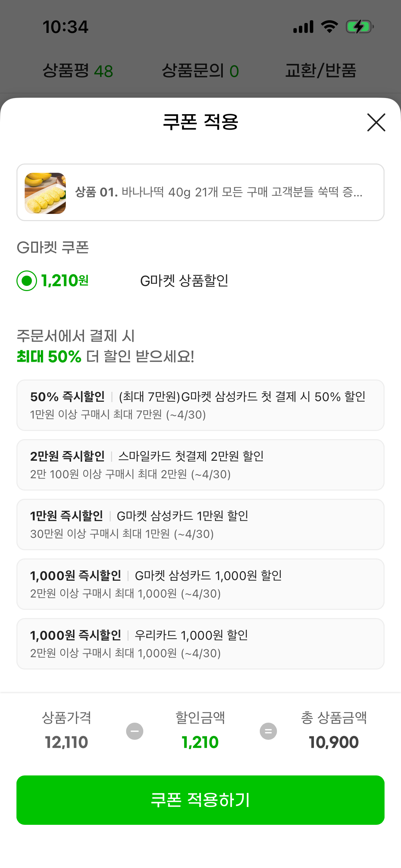401x868 pixels.
Task: Tap the equals circle icon in price summary
Action: point(268,731)
